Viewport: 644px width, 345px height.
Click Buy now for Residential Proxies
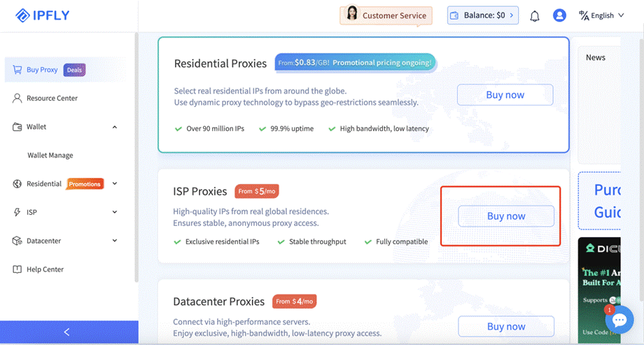tap(505, 95)
